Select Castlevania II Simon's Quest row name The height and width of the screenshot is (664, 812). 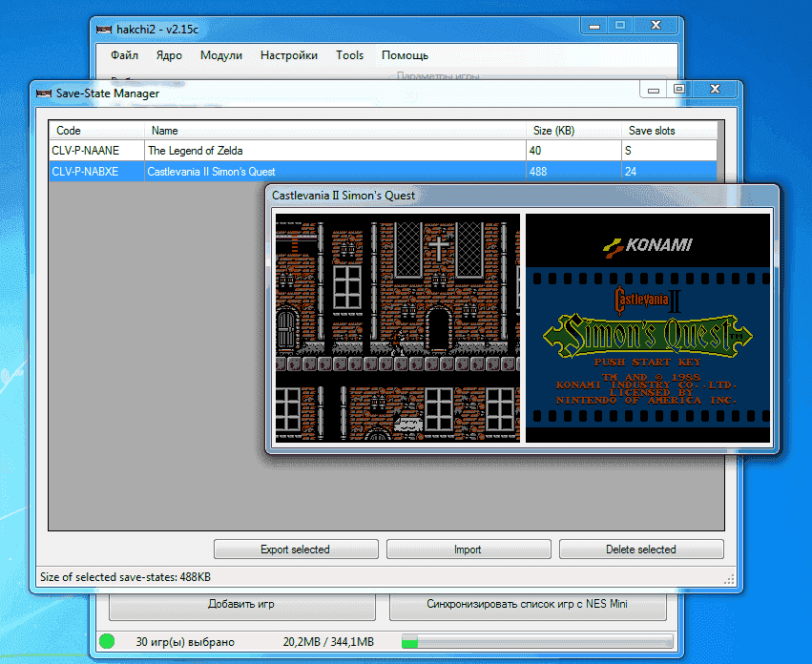(335, 172)
